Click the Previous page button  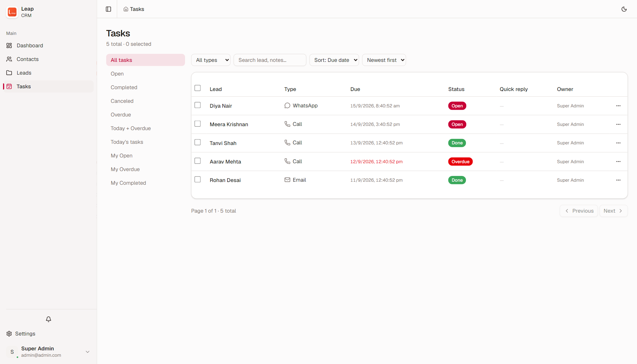(x=579, y=211)
